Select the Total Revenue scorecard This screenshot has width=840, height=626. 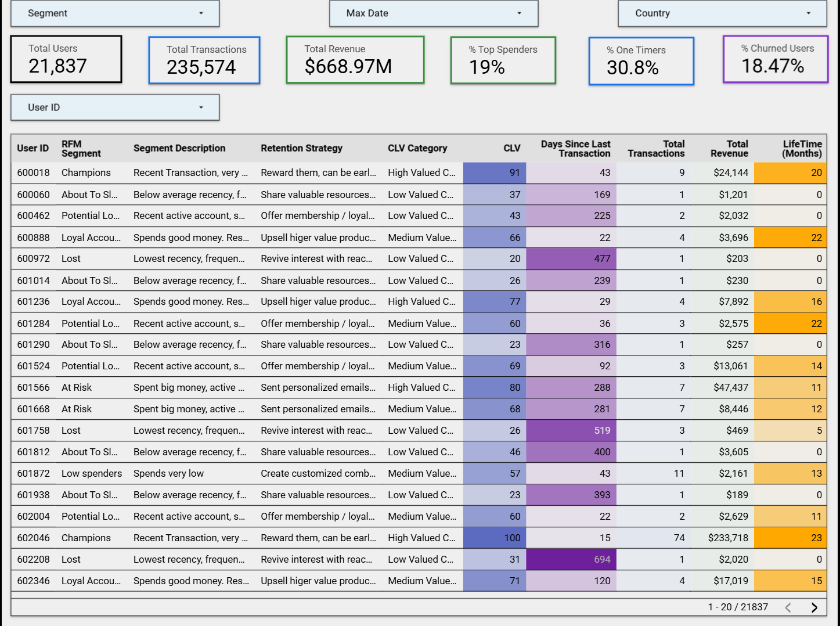pyautogui.click(x=355, y=60)
